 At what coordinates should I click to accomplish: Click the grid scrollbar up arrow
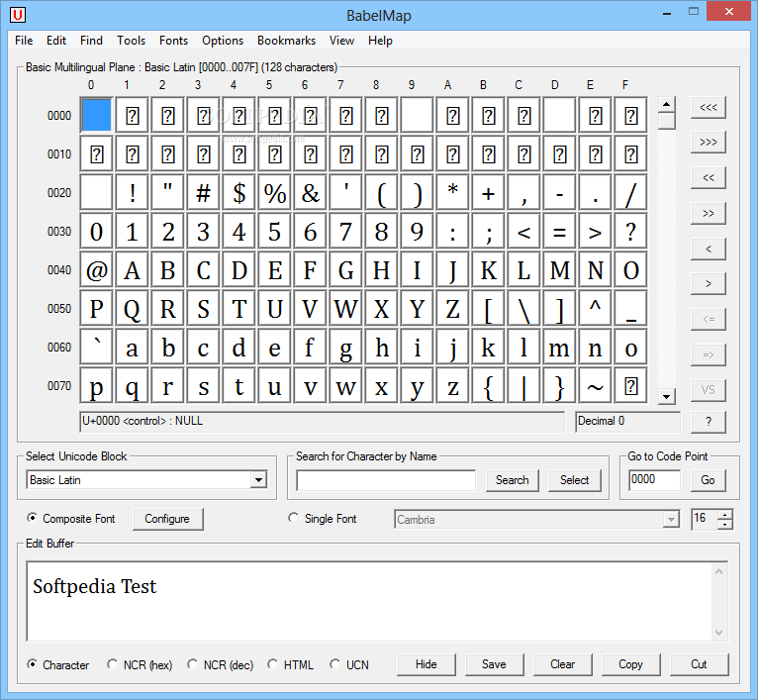tap(667, 105)
